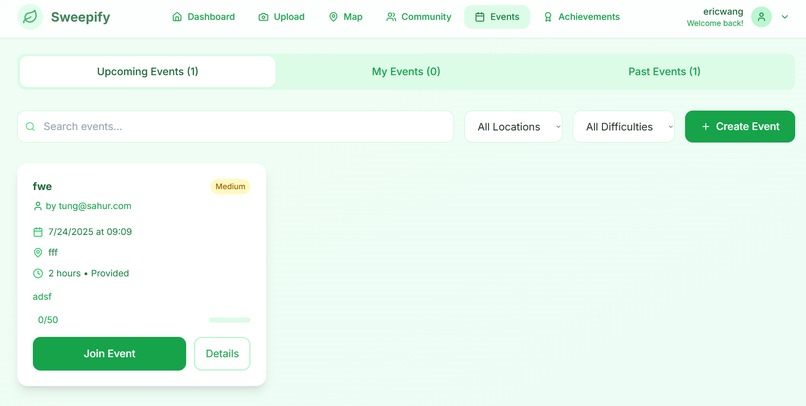Screen dimensions: 806x406
Task: Open the All Difficulties dropdown
Action: 624,126
